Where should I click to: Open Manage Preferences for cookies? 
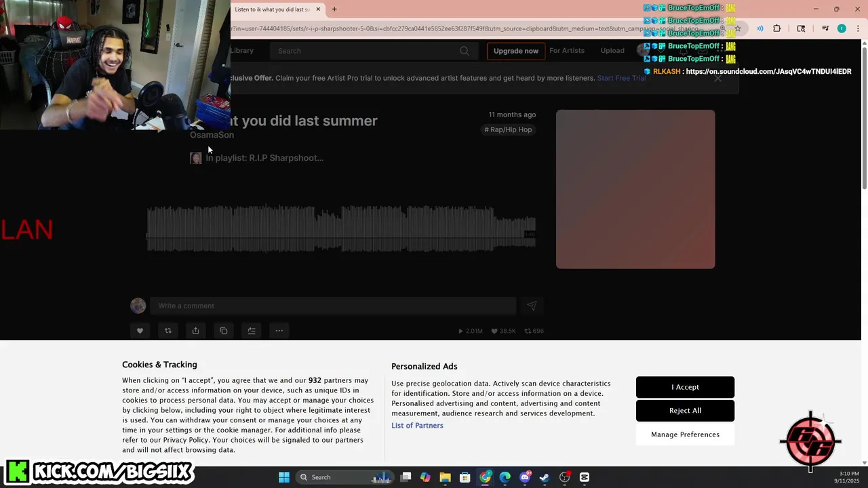coord(685,434)
